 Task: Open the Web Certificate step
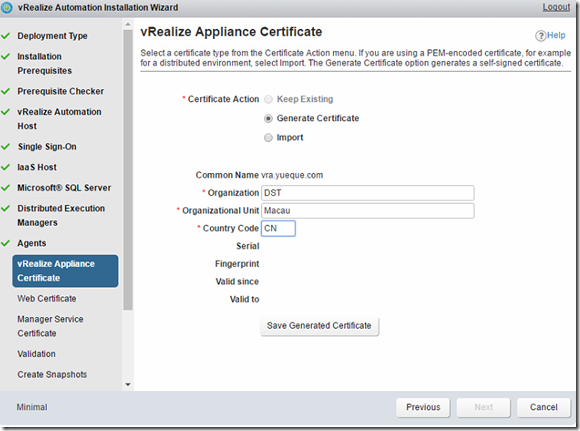tap(47, 299)
